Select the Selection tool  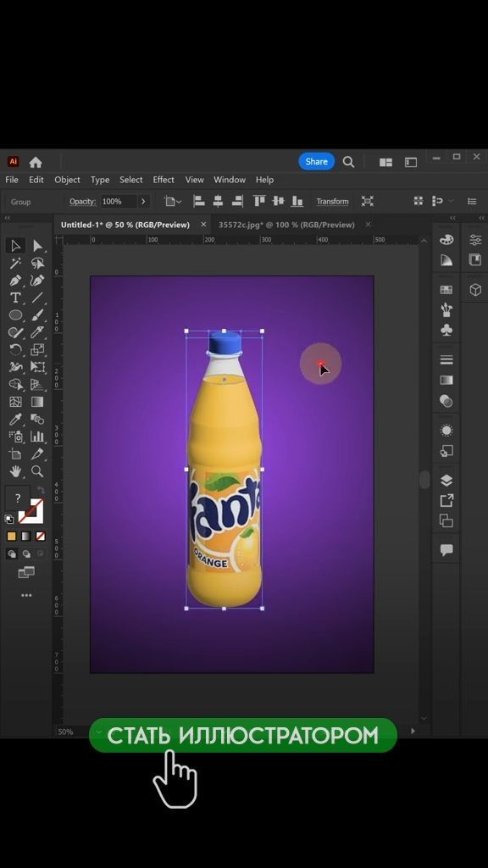click(x=15, y=246)
